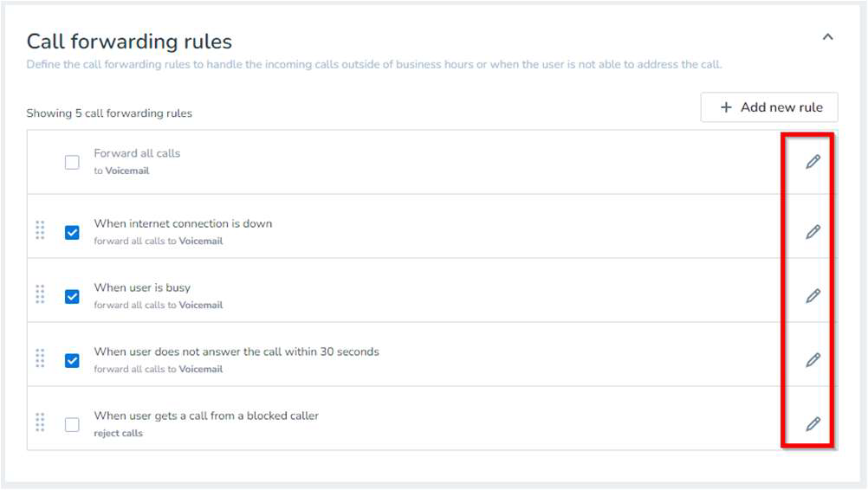Edit the internet connection down rule
This screenshot has width=868, height=490.
click(813, 232)
